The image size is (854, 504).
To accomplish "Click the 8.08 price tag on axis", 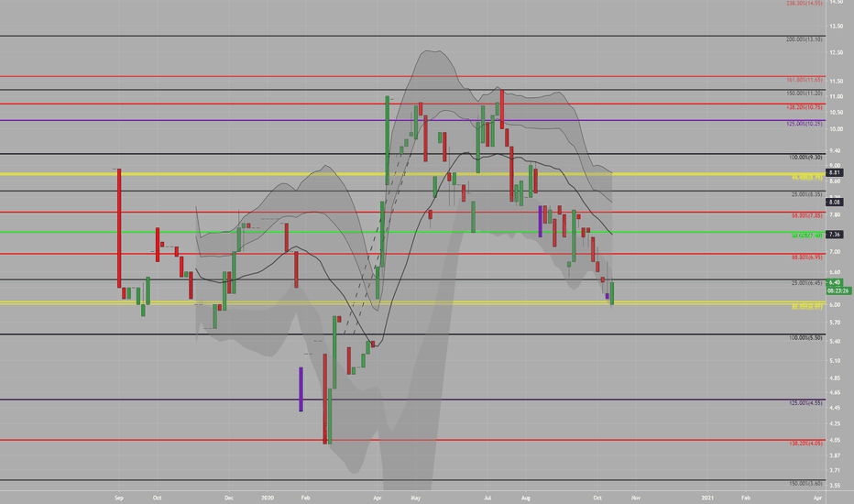I will click(835, 203).
